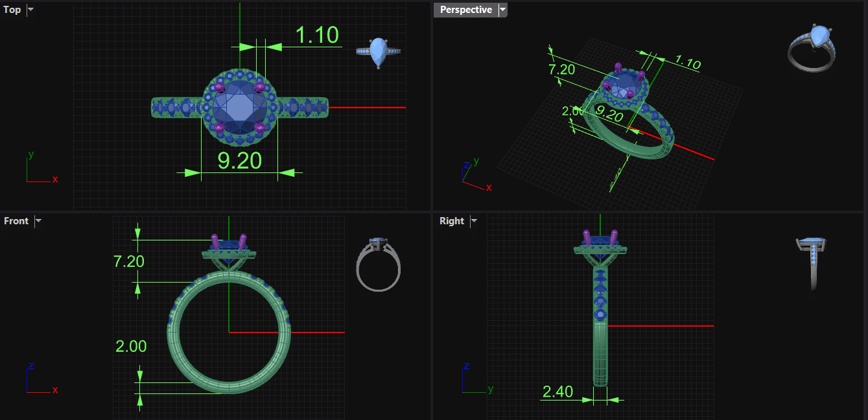
Task: Expand the Perspective viewport menu arrow
Action: click(x=502, y=10)
